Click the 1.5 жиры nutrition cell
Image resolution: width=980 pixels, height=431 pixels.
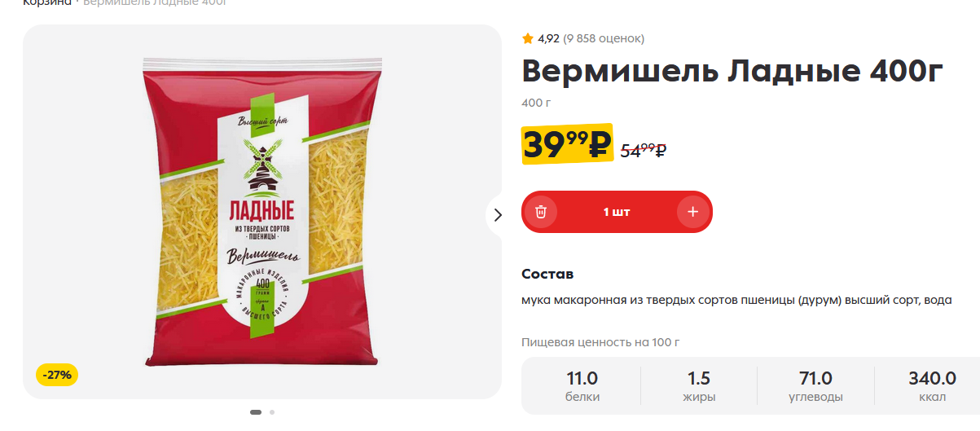point(699,387)
